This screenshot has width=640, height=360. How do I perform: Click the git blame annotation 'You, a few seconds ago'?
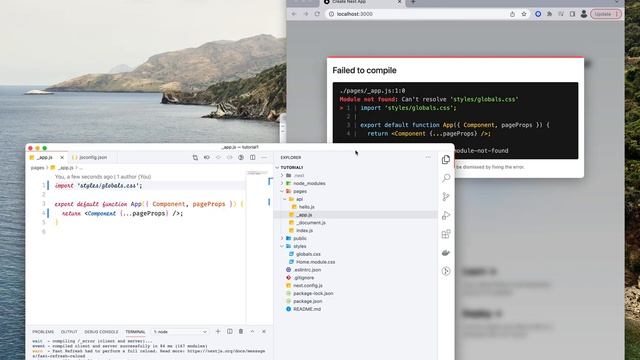pyautogui.click(x=84, y=177)
